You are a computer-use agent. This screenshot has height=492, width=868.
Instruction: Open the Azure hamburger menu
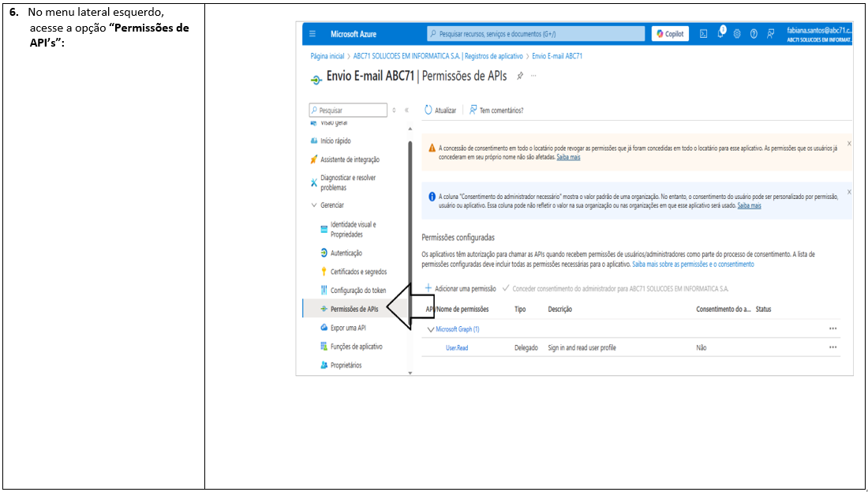(312, 34)
